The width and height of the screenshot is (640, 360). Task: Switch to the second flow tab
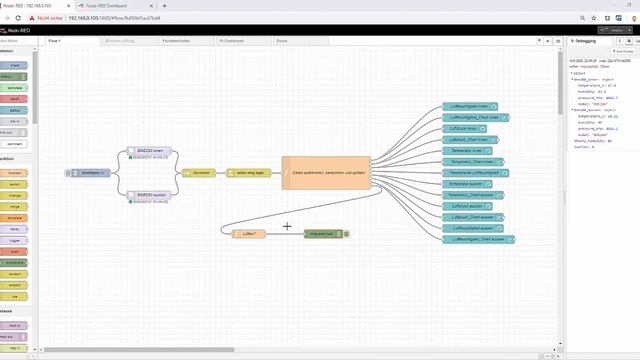pos(128,41)
